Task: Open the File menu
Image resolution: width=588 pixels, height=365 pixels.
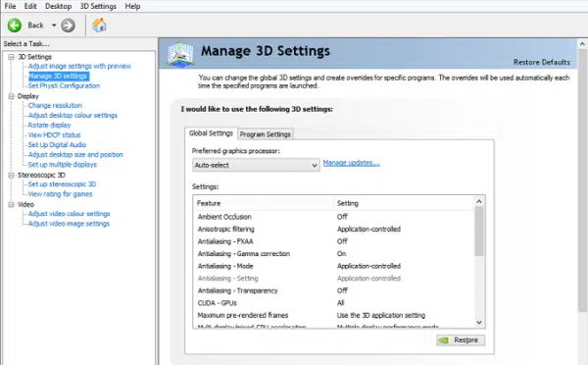Action: tap(10, 6)
